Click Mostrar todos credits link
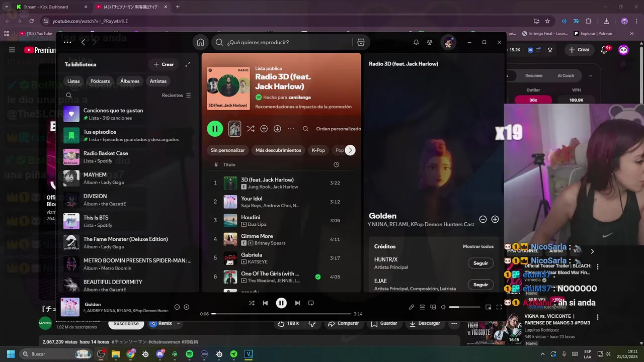644x362 pixels. tap(478, 246)
